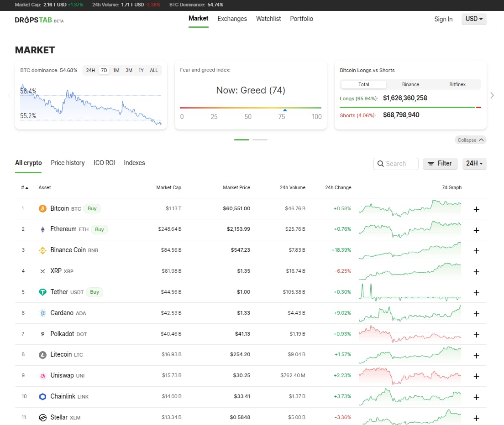Set BTC dominance chart to 3M

tap(129, 70)
